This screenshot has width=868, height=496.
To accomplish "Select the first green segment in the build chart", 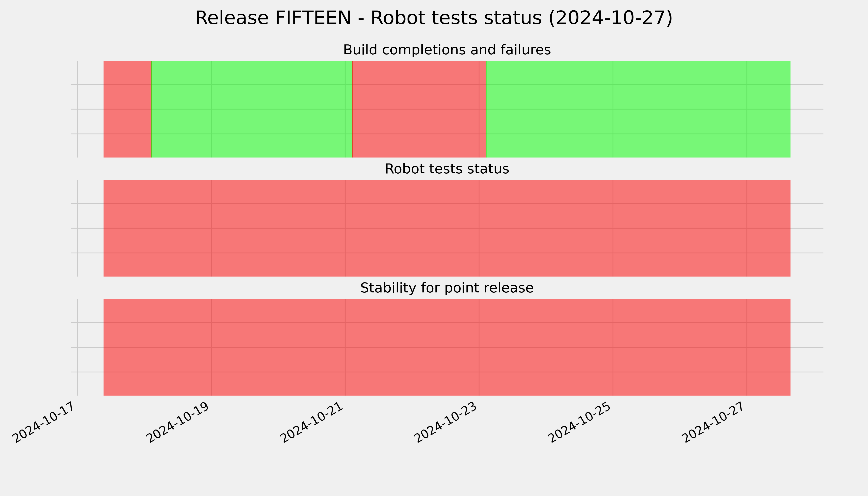I will coord(252,109).
